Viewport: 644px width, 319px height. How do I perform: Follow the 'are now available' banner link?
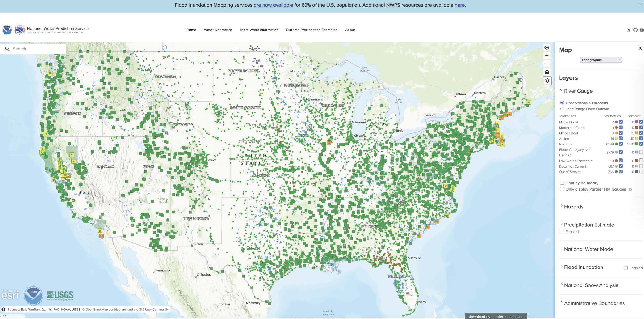click(x=274, y=5)
